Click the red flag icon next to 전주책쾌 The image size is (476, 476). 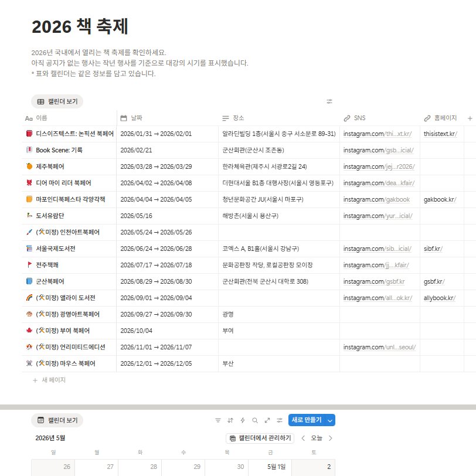pos(29,265)
